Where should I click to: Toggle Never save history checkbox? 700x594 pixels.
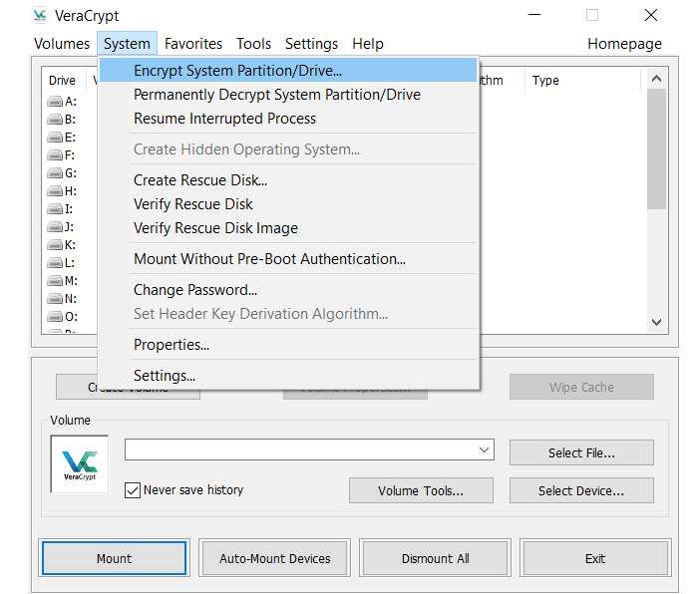pyautogui.click(x=133, y=490)
